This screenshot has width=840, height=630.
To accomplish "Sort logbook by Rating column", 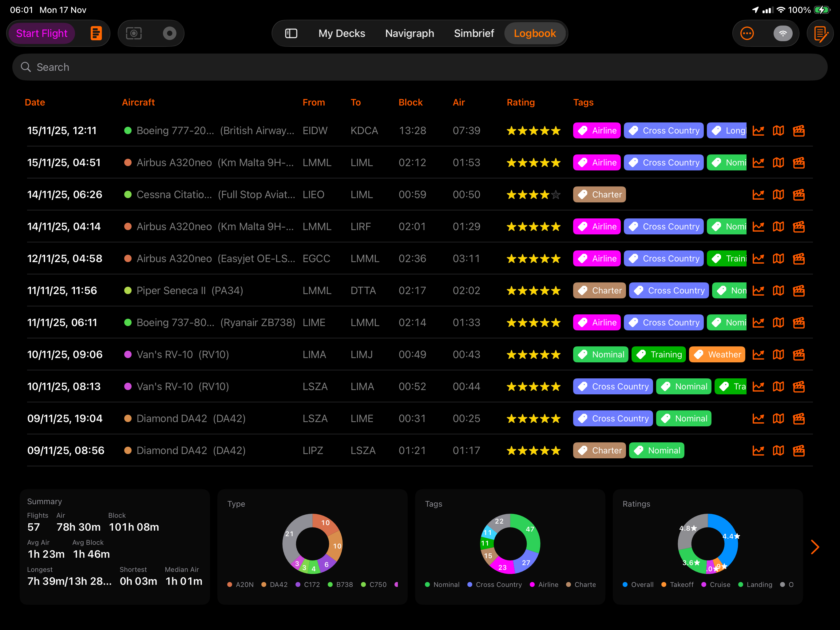I will pyautogui.click(x=521, y=102).
